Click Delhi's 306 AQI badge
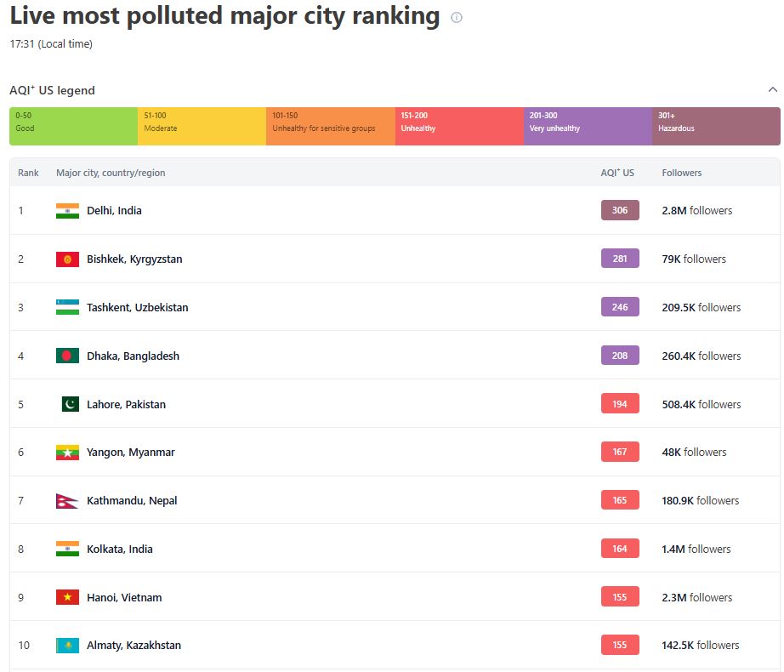This screenshot has width=784, height=672. (x=620, y=211)
